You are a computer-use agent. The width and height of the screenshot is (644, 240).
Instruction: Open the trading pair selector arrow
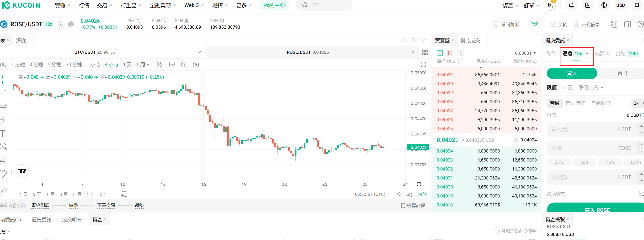60,24
